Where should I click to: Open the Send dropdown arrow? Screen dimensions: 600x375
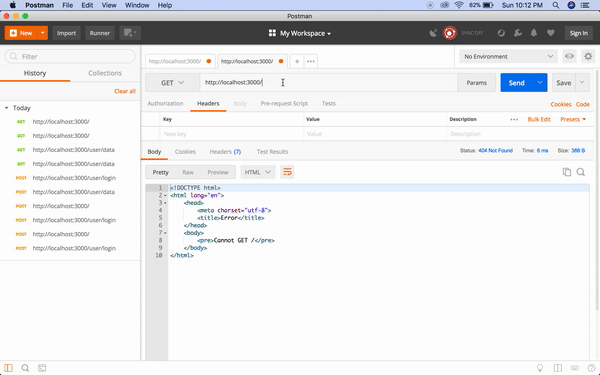tap(540, 83)
